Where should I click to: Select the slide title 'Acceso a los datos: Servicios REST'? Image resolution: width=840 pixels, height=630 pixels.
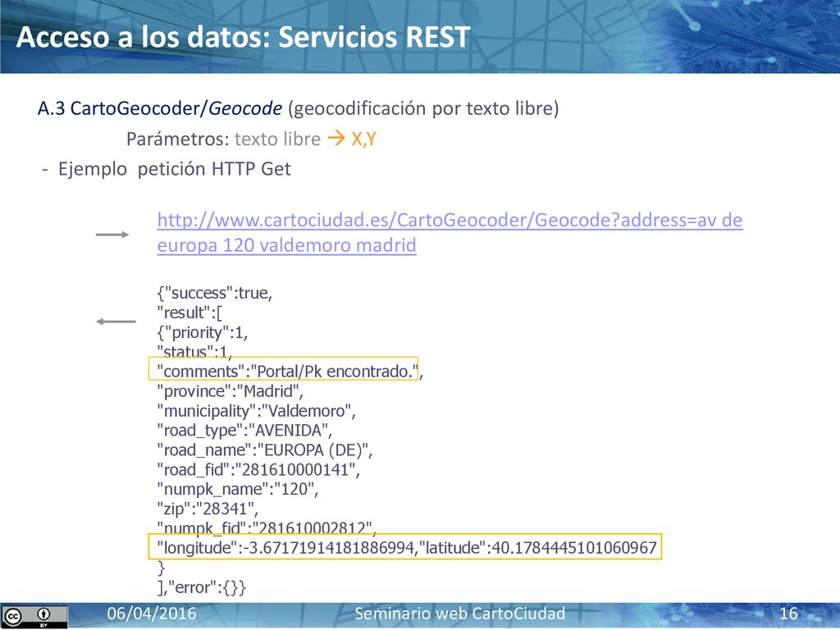[x=243, y=37]
